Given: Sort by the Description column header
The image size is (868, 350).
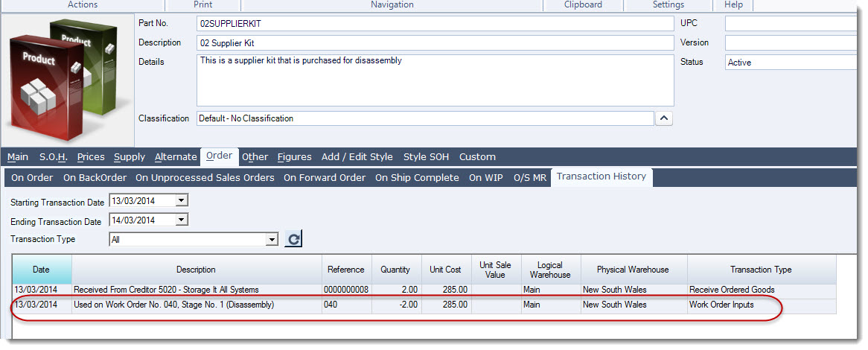Looking at the screenshot, I should pyautogui.click(x=196, y=270).
